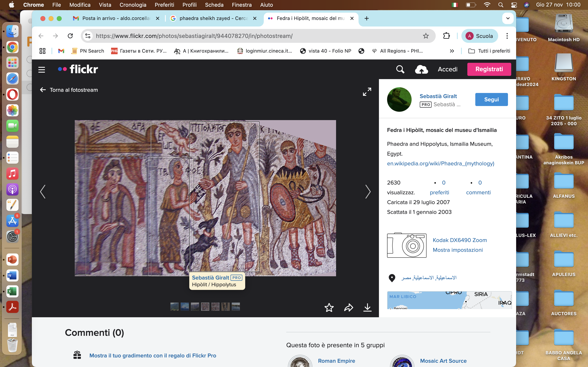Viewport: 588px width, 367px height.
Task: Open Chrome tab search dropdown arrow
Action: 508,18
